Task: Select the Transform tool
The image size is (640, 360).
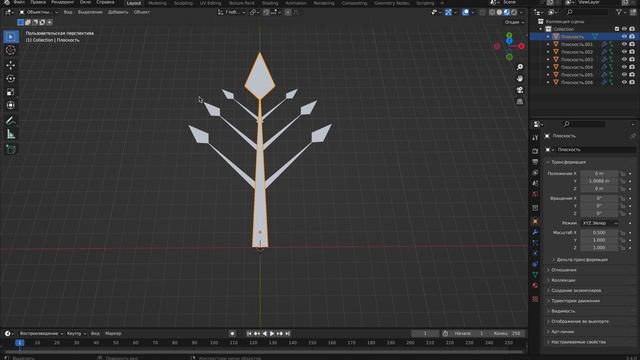Action: click(x=11, y=105)
